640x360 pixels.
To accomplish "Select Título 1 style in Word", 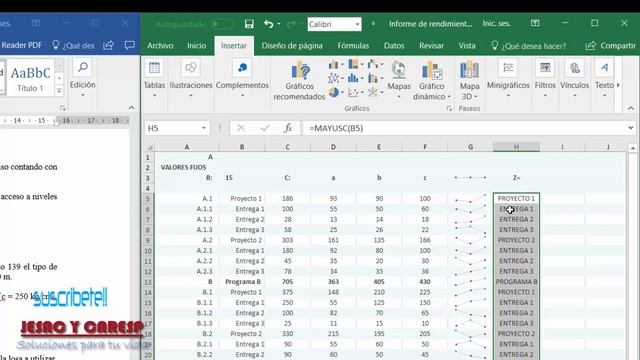I will (x=30, y=78).
